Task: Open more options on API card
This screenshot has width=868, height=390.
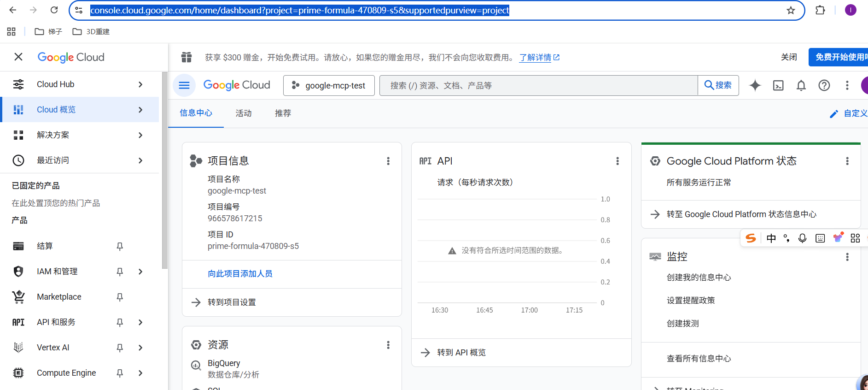Action: (618, 161)
